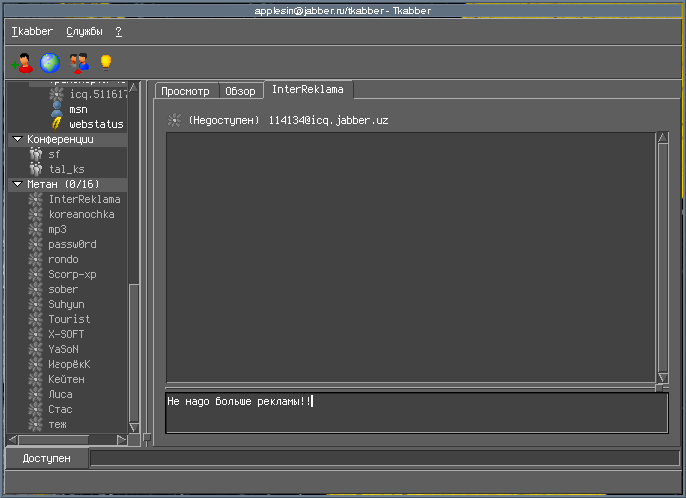Click the add user toolbar icon
This screenshot has width=686, height=498.
click(22, 64)
